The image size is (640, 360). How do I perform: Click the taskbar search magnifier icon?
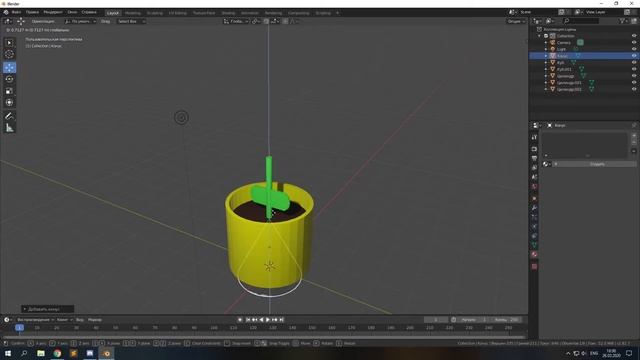[24, 353]
